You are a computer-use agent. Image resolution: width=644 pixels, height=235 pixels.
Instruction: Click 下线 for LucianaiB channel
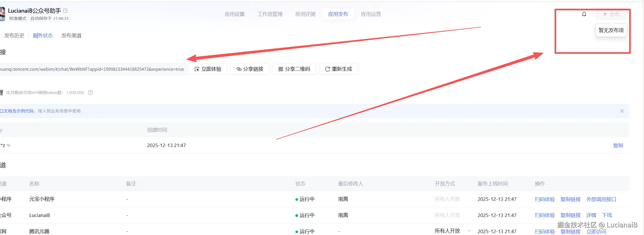pos(607,215)
